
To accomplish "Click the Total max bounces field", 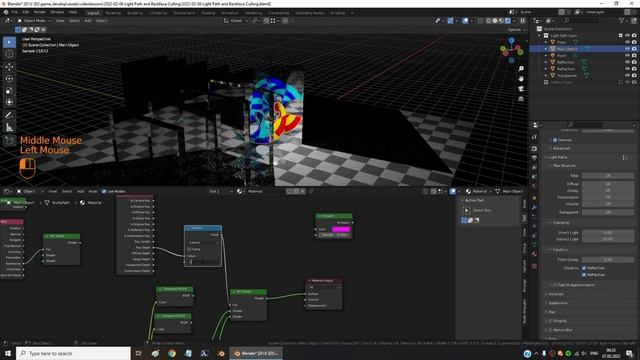I will [608, 176].
